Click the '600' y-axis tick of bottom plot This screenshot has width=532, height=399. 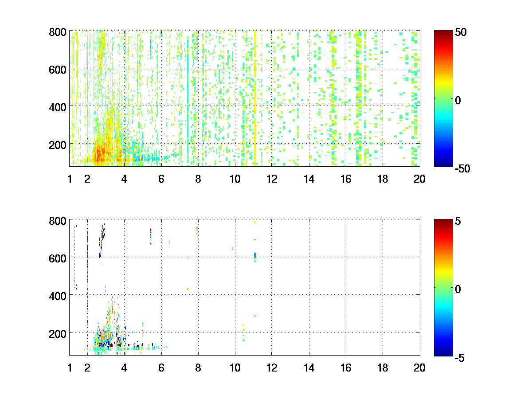click(58, 258)
